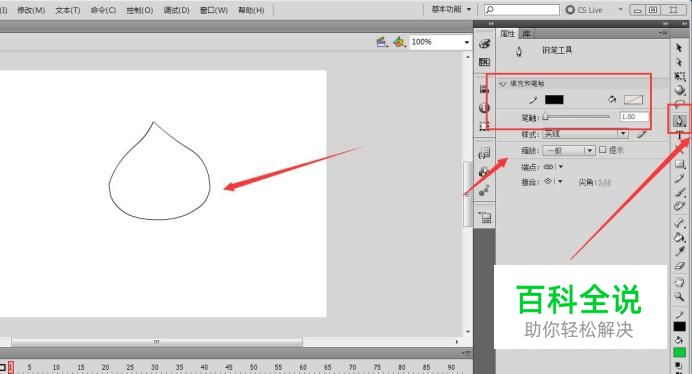The width and height of the screenshot is (692, 374).
Task: Select the Bone tool
Action: click(x=680, y=223)
